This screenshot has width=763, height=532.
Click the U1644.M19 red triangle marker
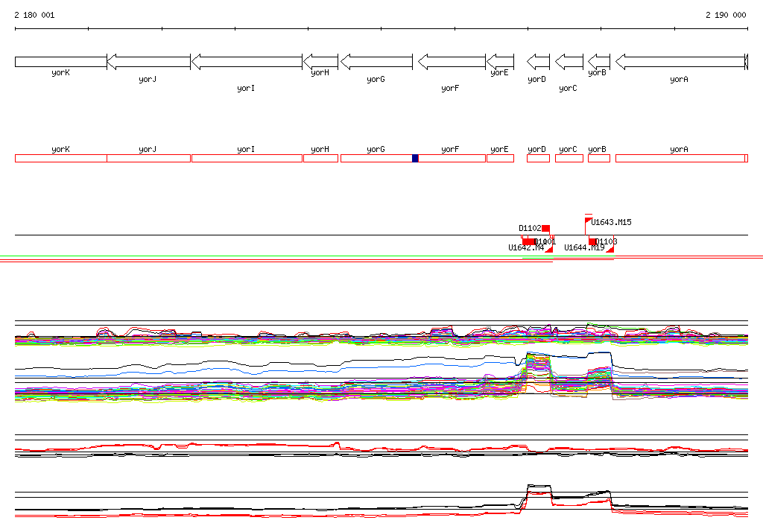point(610,249)
